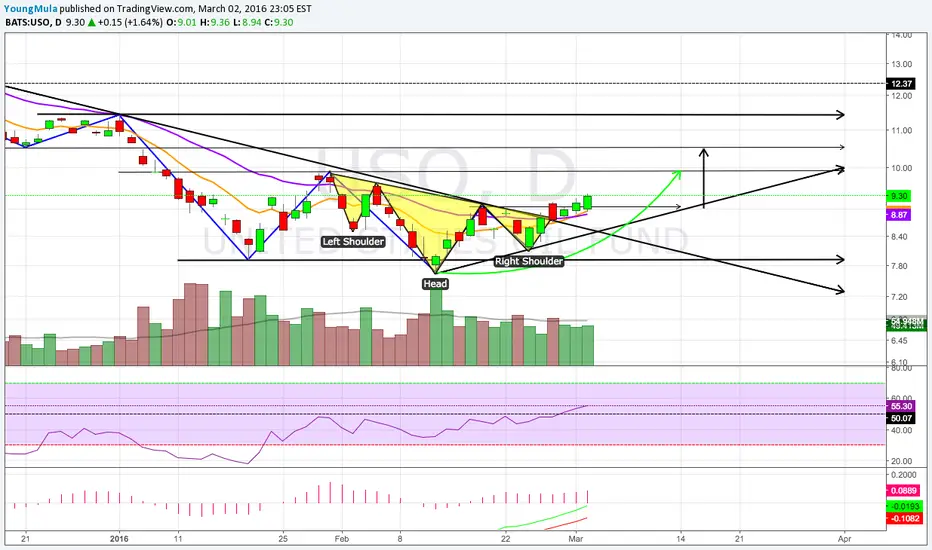Click the 11.00 price axis label
This screenshot has height=550, width=932.
[x=901, y=130]
